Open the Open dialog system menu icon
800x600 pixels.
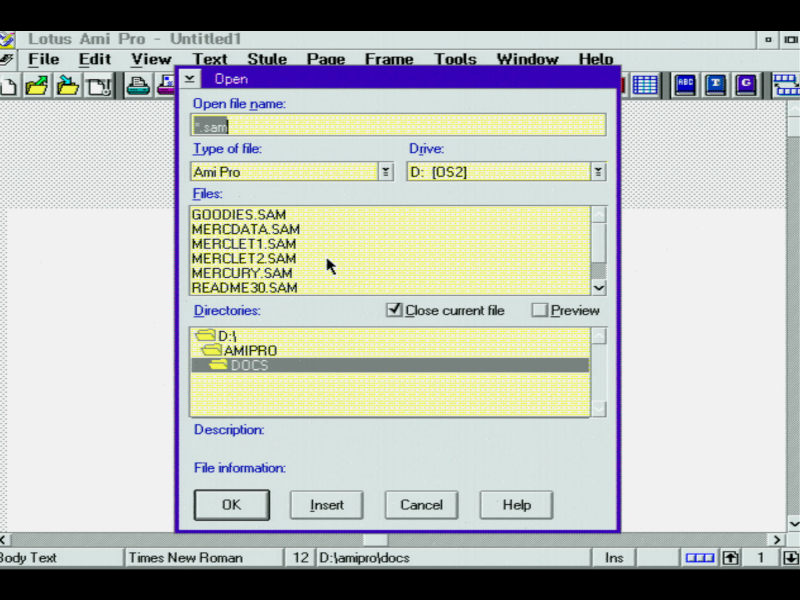[190, 79]
